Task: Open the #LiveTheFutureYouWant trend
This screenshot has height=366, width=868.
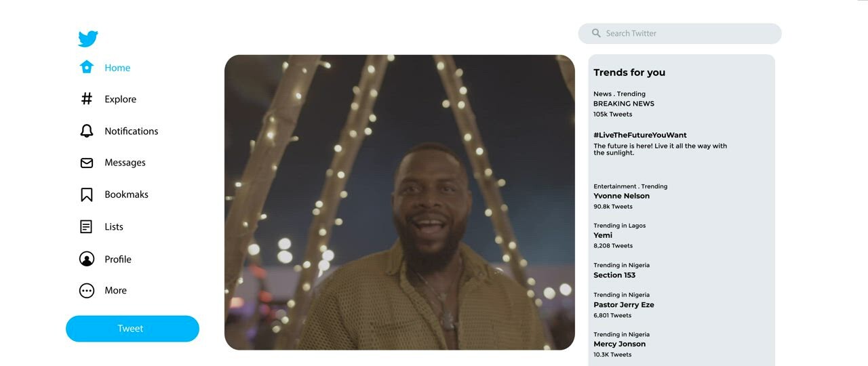Action: (639, 135)
